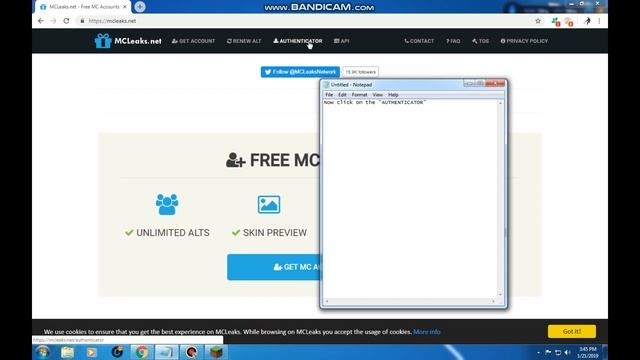The height and width of the screenshot is (360, 640).
Task: Bookmark this page with the star icon
Action: (538, 21)
